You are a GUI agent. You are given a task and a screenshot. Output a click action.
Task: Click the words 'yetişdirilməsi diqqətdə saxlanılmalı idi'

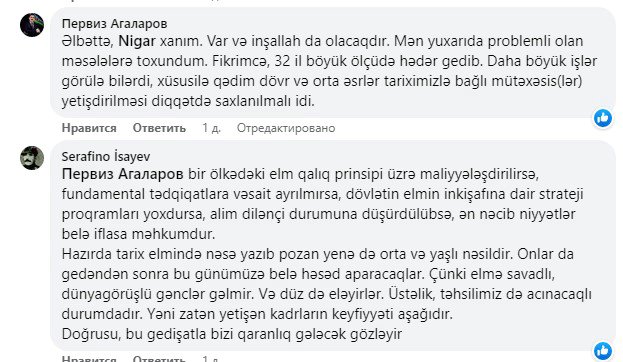[188, 101]
